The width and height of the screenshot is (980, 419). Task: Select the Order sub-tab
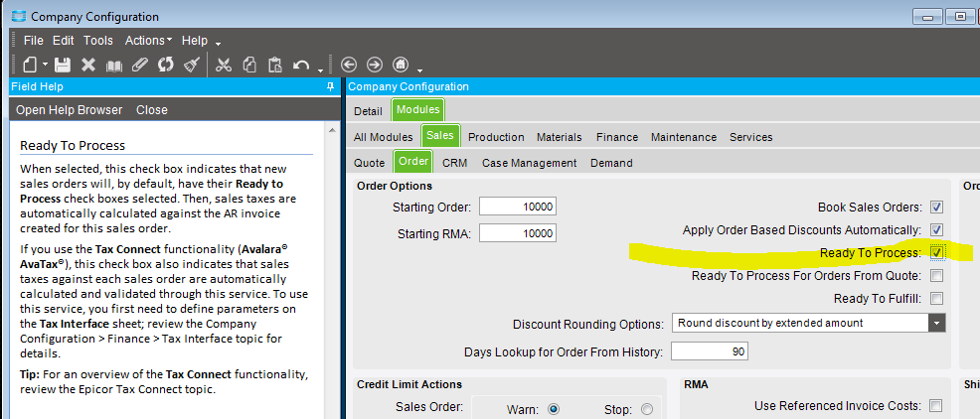point(413,162)
